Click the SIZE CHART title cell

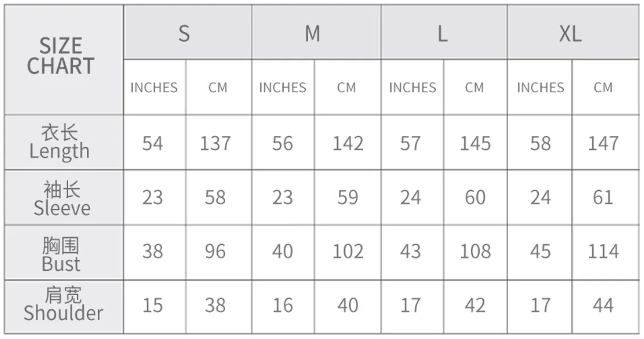point(61,56)
